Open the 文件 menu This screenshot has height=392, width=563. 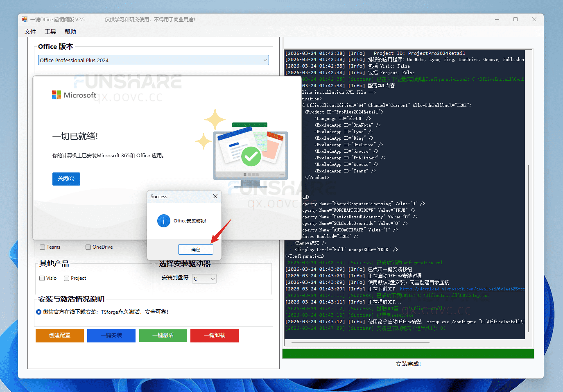(30, 32)
